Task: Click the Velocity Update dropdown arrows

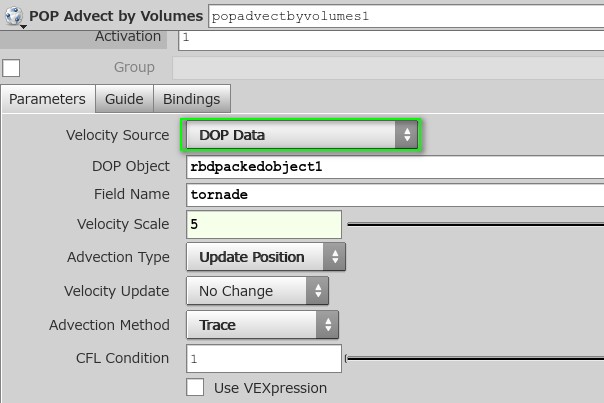Action: (x=318, y=290)
